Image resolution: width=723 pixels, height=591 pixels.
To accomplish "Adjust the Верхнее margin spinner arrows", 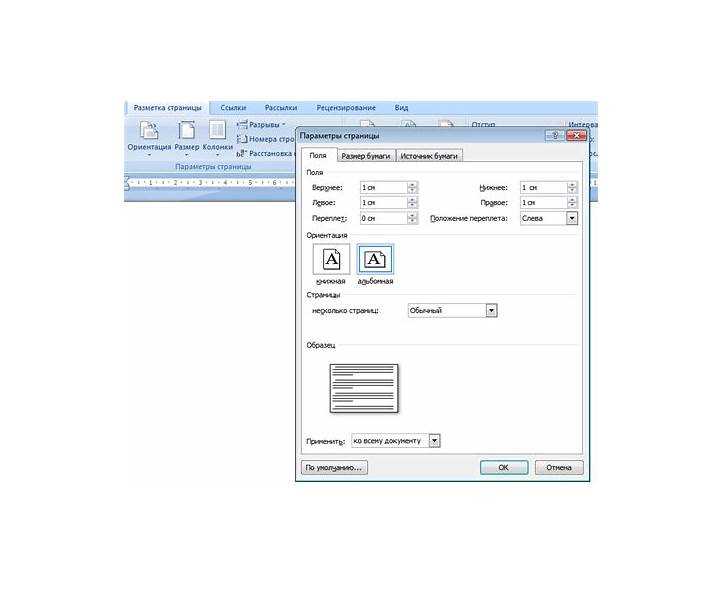I will [413, 188].
